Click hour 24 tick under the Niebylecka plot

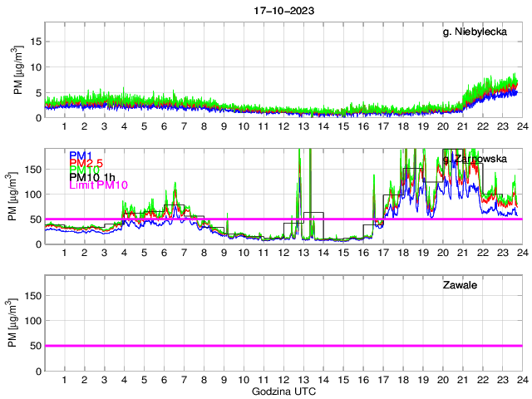click(x=521, y=126)
